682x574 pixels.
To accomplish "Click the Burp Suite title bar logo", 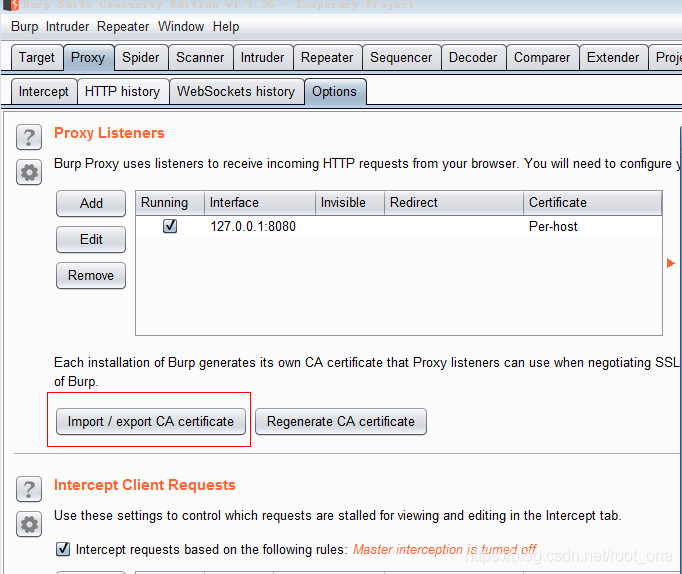I will click(10, 5).
